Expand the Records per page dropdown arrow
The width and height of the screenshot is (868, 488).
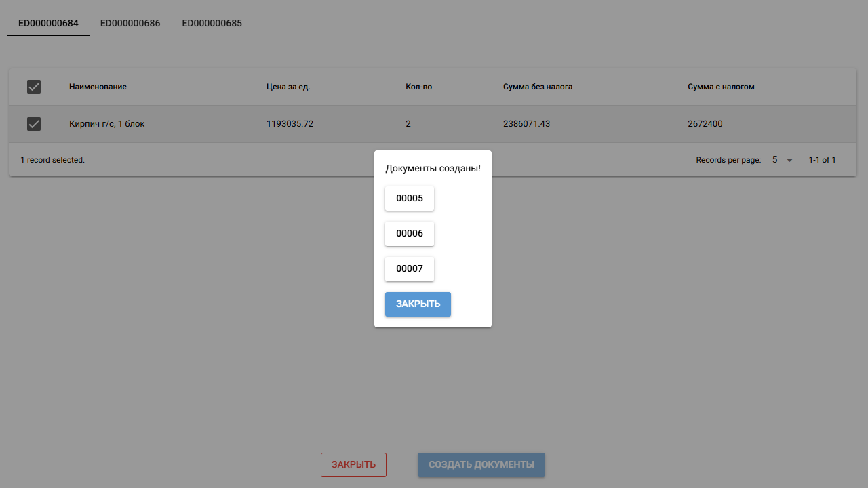[789, 161]
